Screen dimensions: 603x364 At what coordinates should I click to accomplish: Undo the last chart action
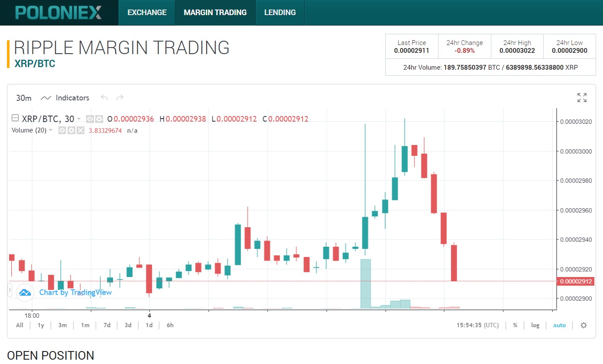click(x=104, y=97)
